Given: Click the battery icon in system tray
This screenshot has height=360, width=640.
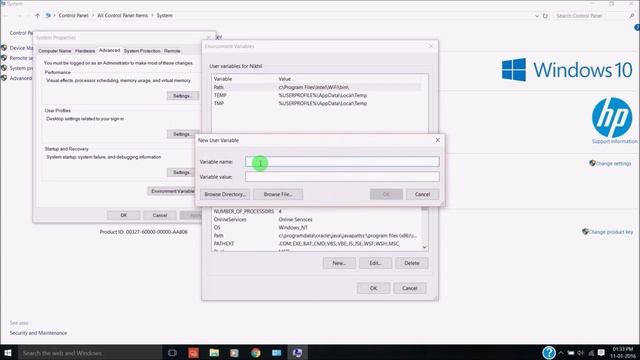Looking at the screenshot, I should point(571,353).
